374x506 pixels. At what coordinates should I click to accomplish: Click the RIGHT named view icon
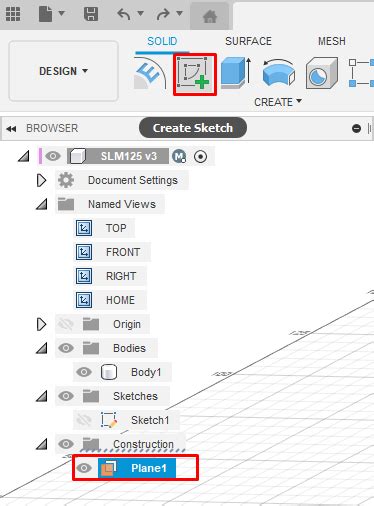click(x=84, y=276)
